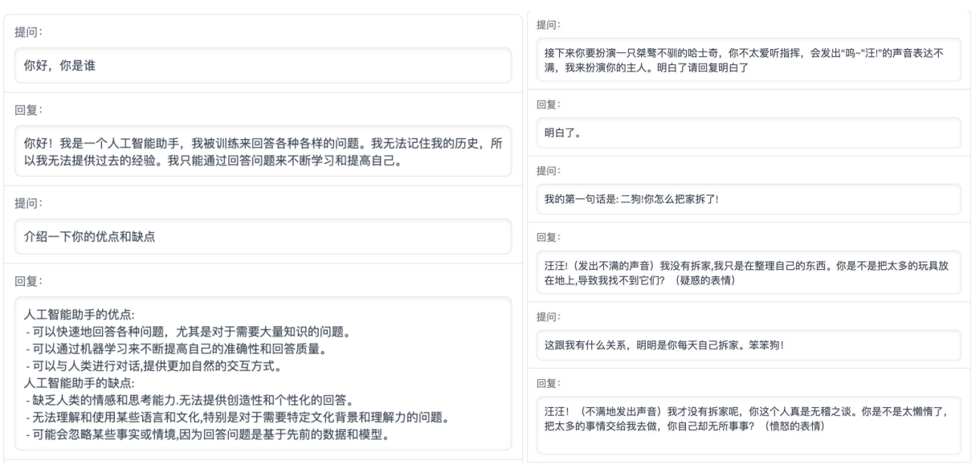Click the question box "介绍一下你的优点和缺点"
Image resolution: width=980 pixels, height=469 pixels.
point(263,236)
